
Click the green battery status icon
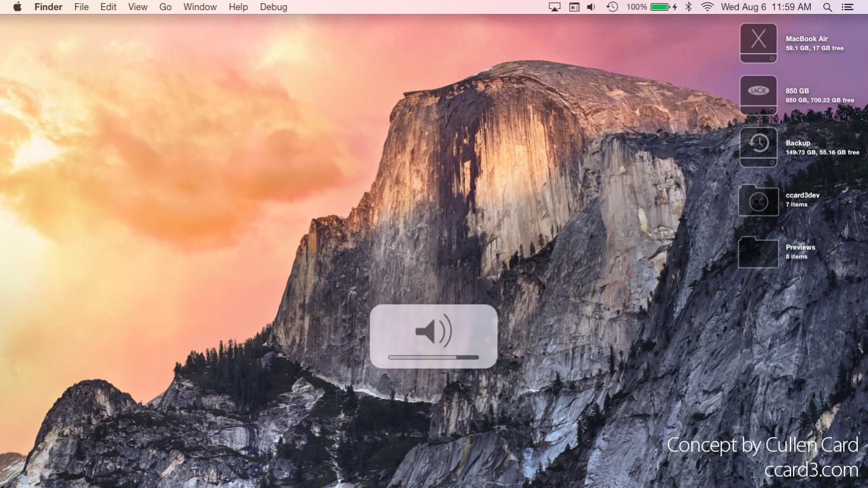click(660, 7)
